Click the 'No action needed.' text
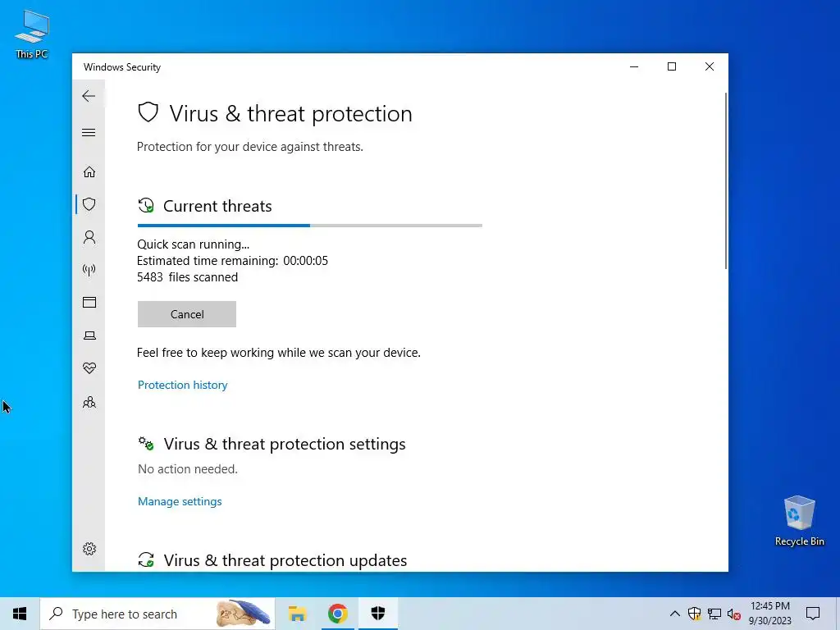This screenshot has width=840, height=630. 188,469
